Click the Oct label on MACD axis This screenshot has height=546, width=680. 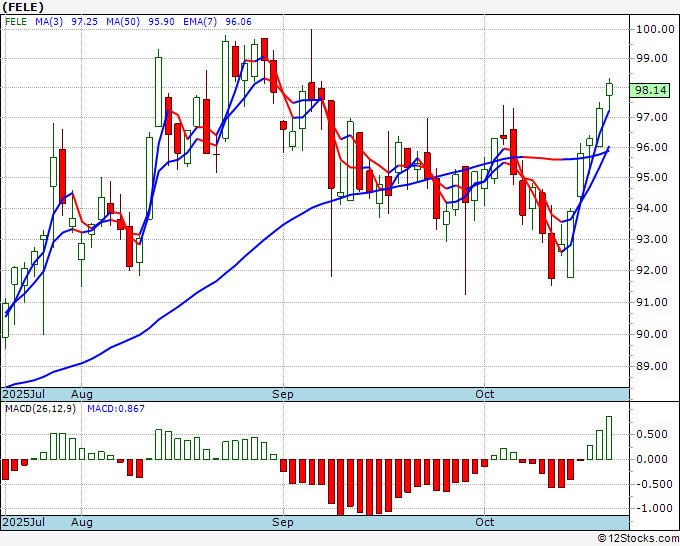click(x=484, y=522)
